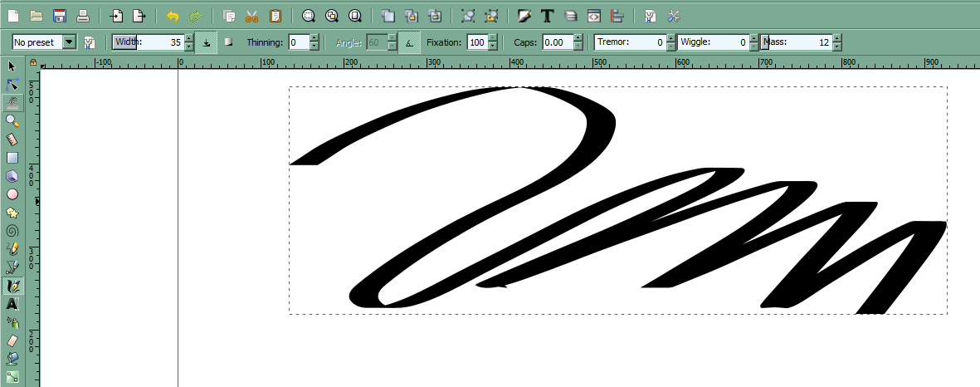Image resolution: width=980 pixels, height=387 pixels.
Task: Click the guide lock icon at ruler corner
Action: pos(33,63)
